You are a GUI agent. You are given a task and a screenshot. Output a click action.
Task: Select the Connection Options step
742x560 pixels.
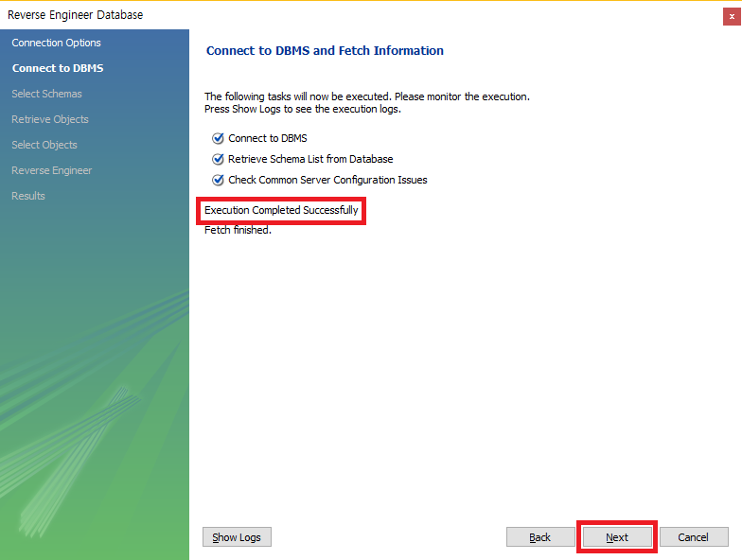57,43
